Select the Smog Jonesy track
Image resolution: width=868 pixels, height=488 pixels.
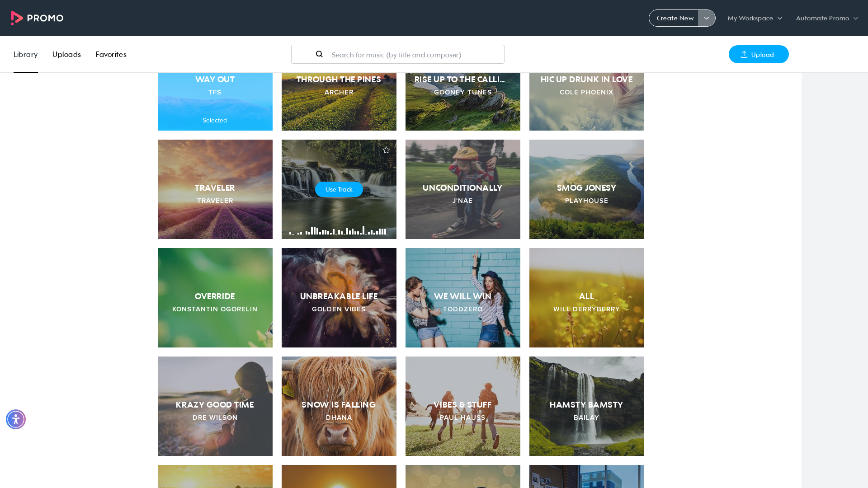pos(587,189)
